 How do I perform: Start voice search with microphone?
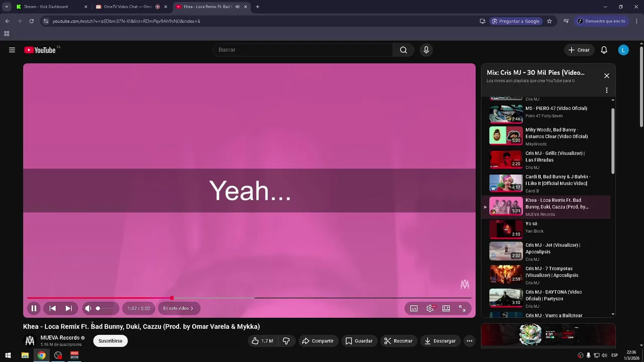pos(426,50)
